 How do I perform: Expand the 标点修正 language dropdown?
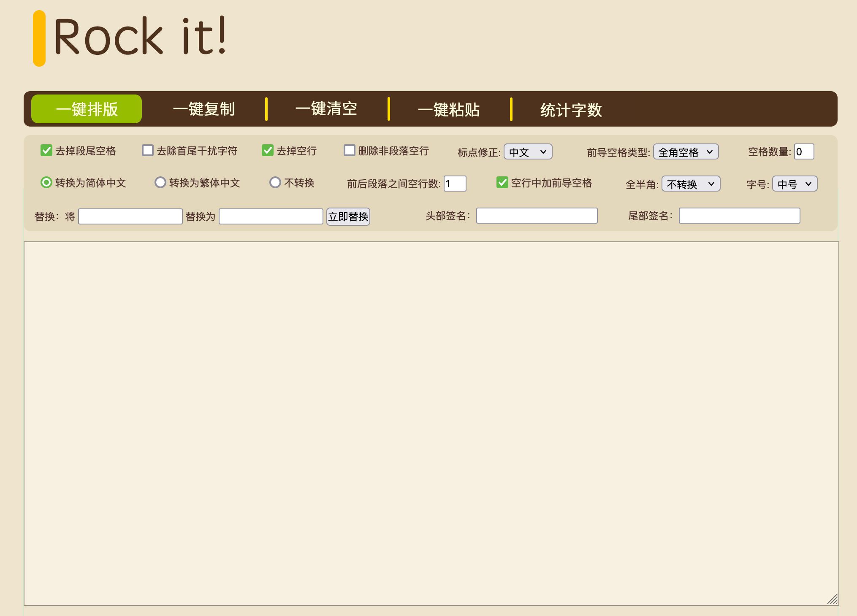(530, 151)
